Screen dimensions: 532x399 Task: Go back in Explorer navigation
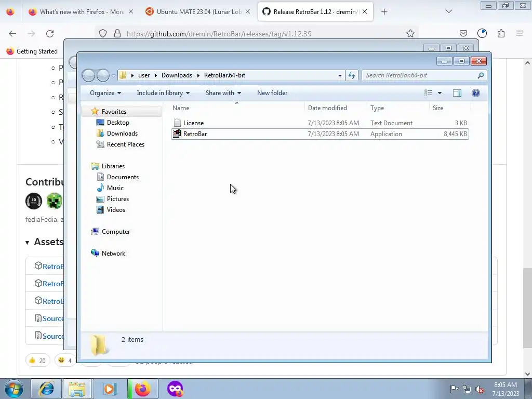88,75
